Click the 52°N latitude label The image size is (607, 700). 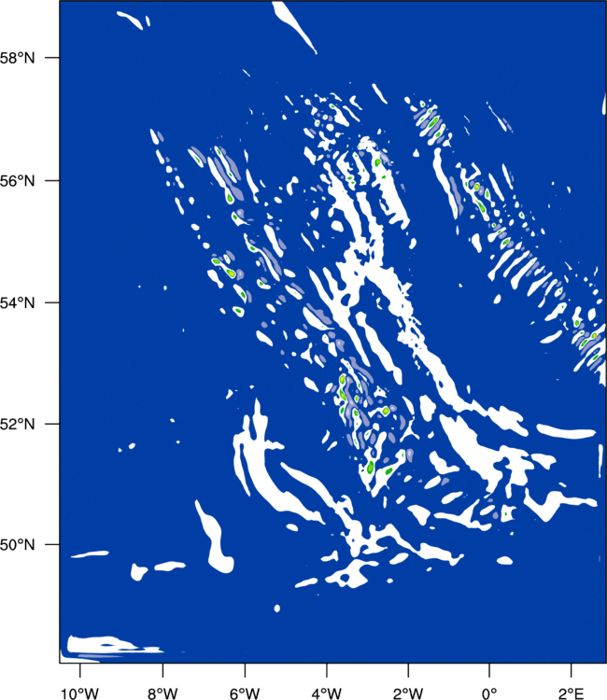click(x=17, y=424)
